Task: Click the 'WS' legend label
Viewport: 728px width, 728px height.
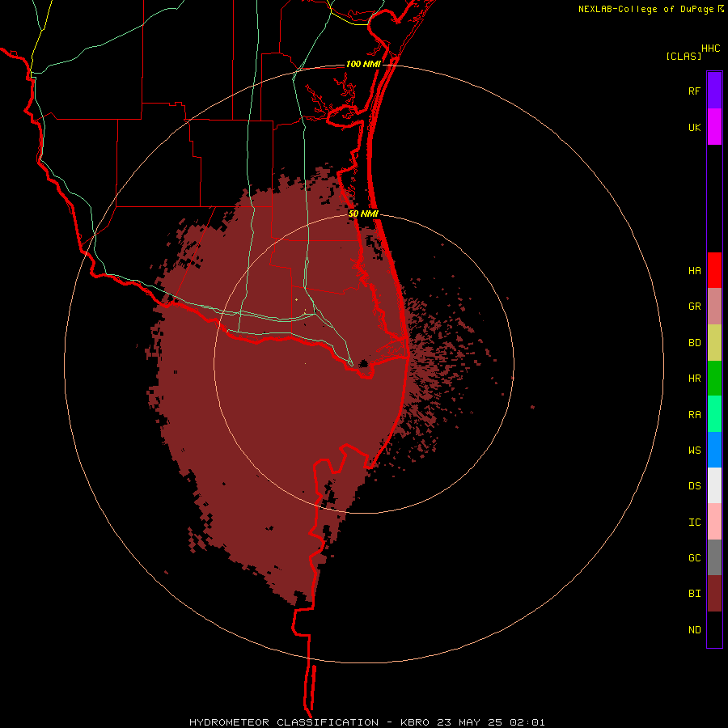Action: pos(694,450)
